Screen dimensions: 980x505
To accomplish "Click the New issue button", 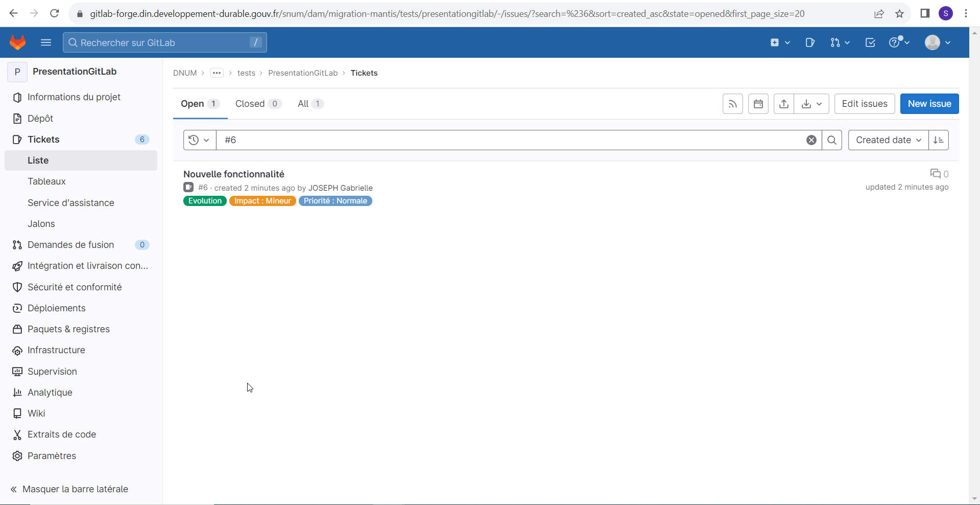I will click(929, 104).
